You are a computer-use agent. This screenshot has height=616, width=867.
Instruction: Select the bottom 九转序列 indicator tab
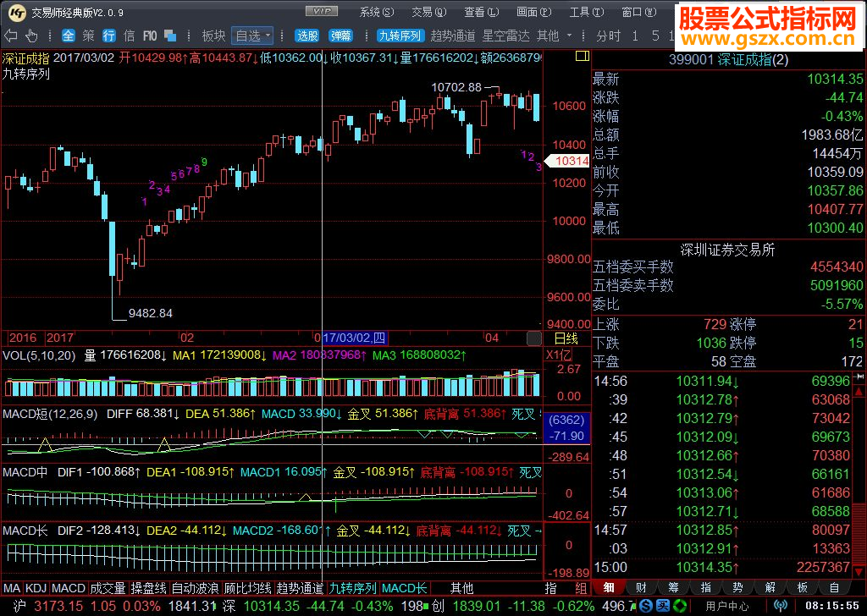coord(352,588)
